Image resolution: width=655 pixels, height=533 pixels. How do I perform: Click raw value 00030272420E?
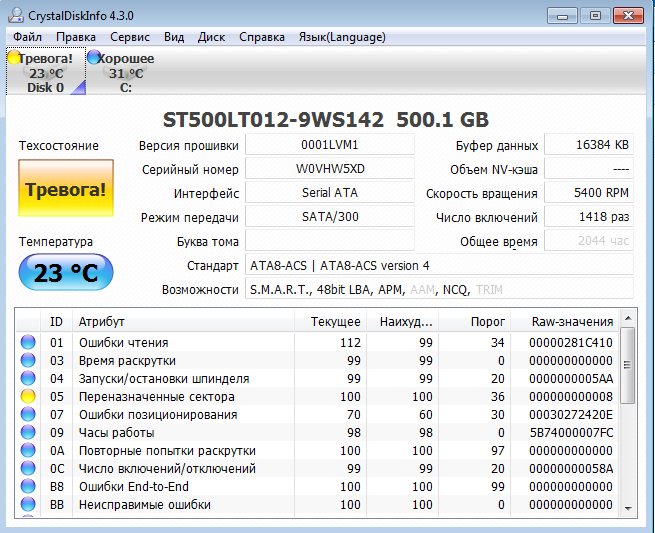tap(571, 414)
